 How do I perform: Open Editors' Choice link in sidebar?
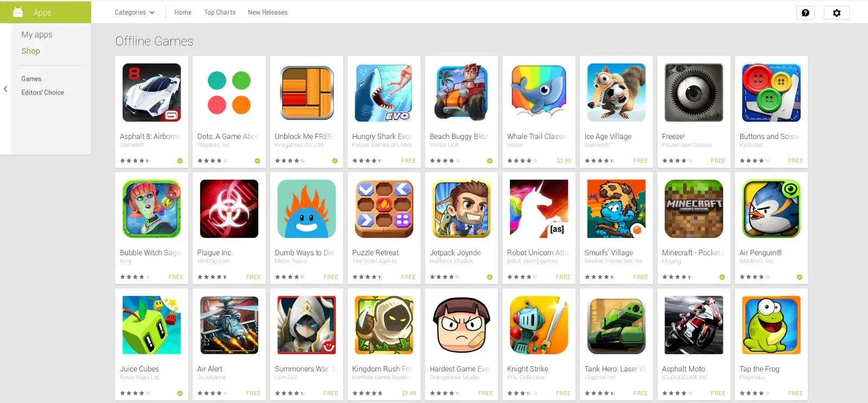[x=42, y=92]
